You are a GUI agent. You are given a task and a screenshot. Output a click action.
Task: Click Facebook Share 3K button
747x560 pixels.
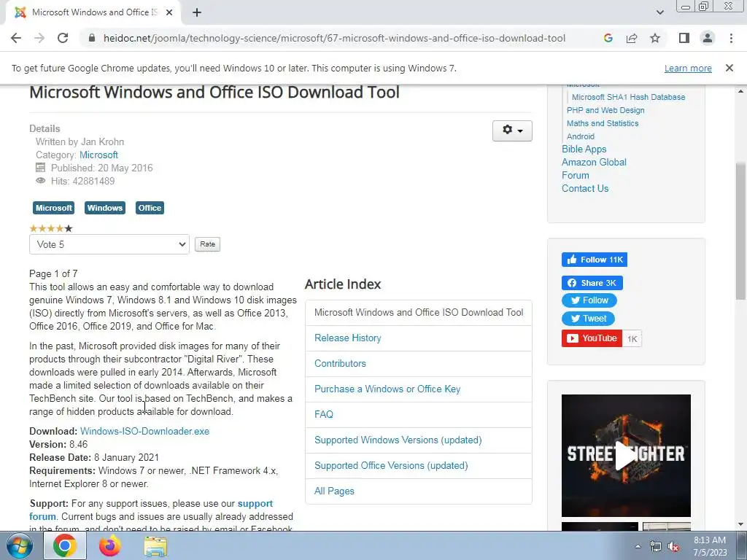[592, 283]
